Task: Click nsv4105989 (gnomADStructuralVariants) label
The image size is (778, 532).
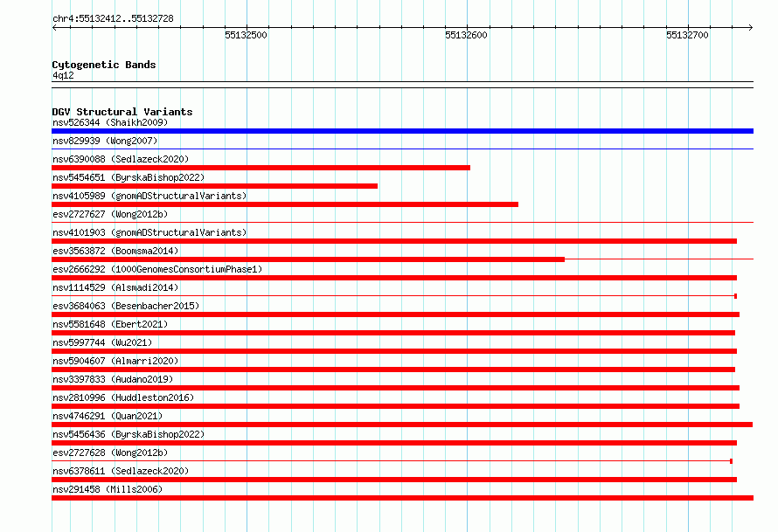Action: (149, 196)
